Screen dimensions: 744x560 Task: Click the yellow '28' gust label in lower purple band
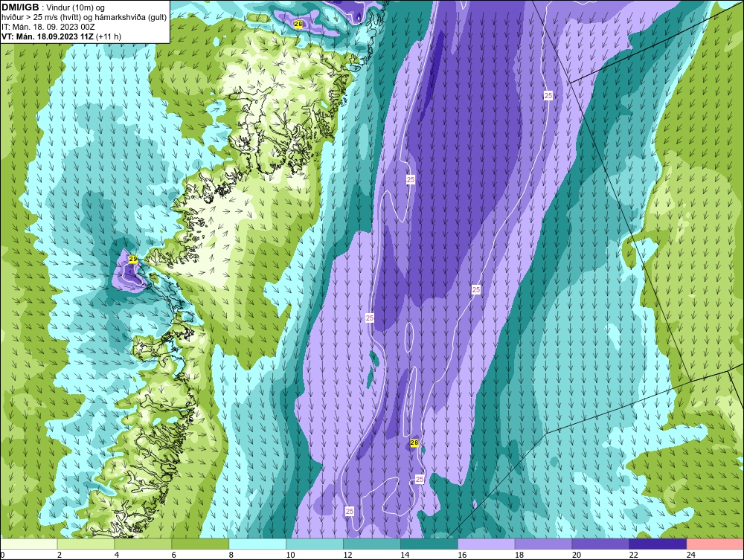(414, 443)
